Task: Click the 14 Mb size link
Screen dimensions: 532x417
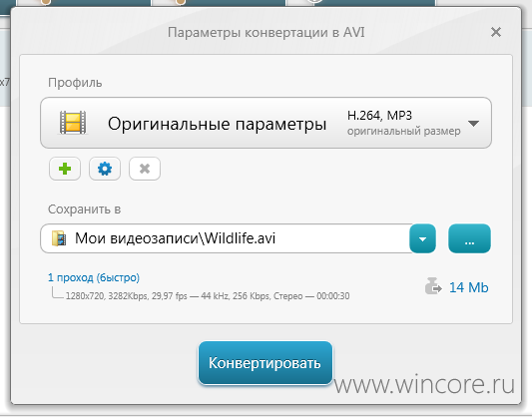Action: 468,287
